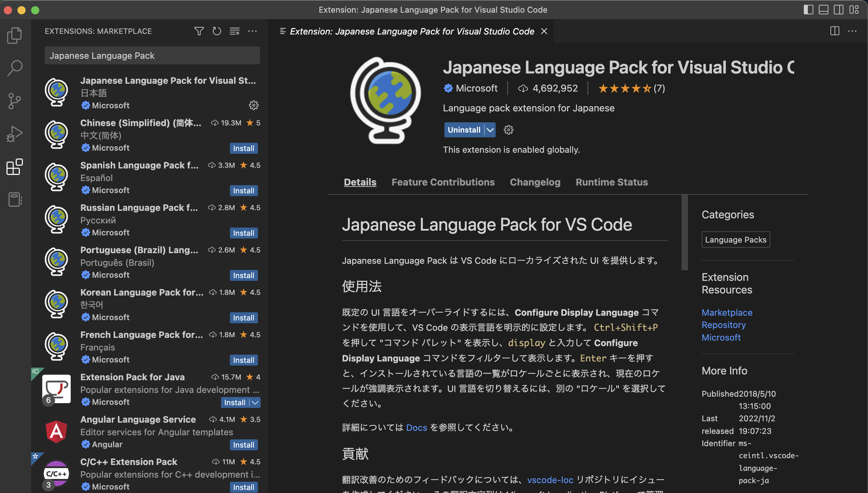Open the Microsoft resource link
The image size is (868, 493).
click(x=721, y=337)
